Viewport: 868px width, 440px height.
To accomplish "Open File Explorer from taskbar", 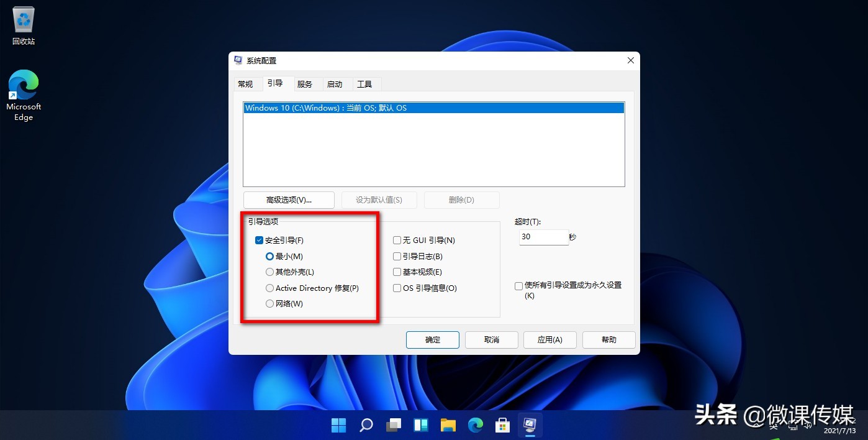I will click(448, 425).
